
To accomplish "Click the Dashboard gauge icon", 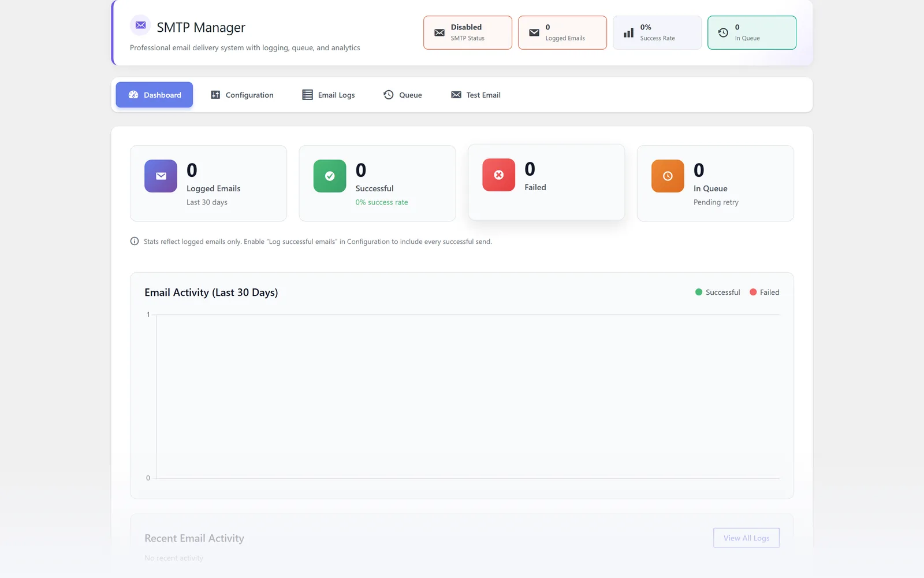I will coord(133,95).
